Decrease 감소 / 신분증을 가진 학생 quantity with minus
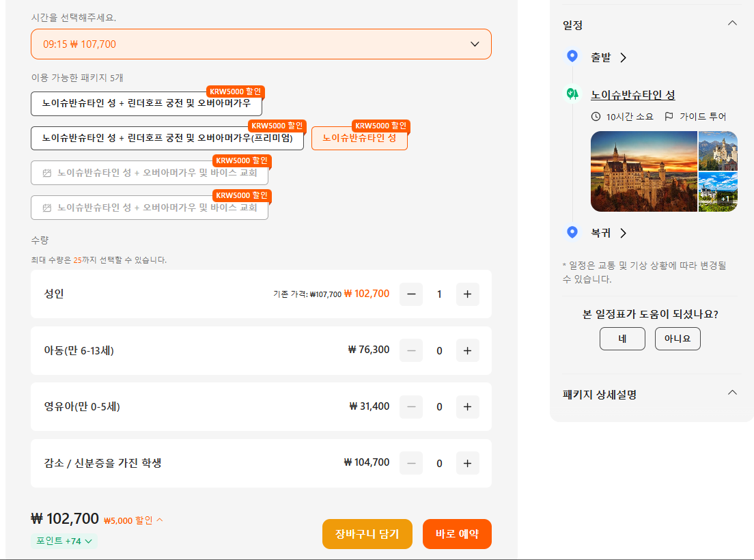Screen dimensions: 754x560 click(411, 463)
